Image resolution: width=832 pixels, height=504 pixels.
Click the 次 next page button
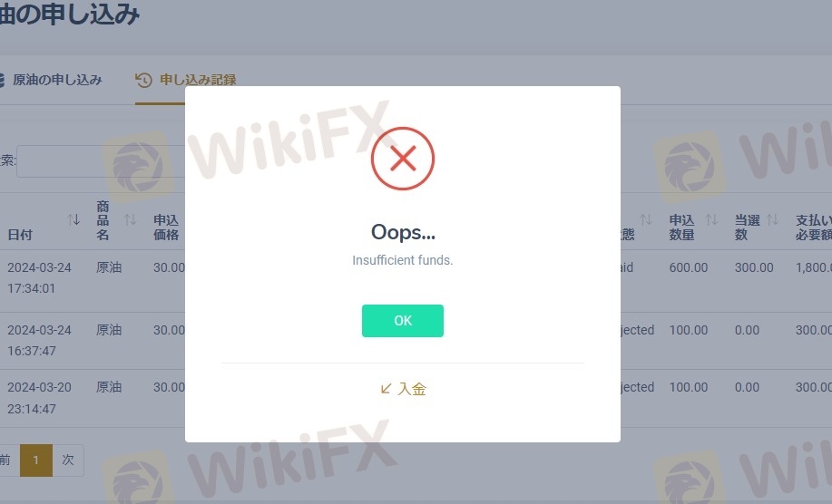[68, 460]
